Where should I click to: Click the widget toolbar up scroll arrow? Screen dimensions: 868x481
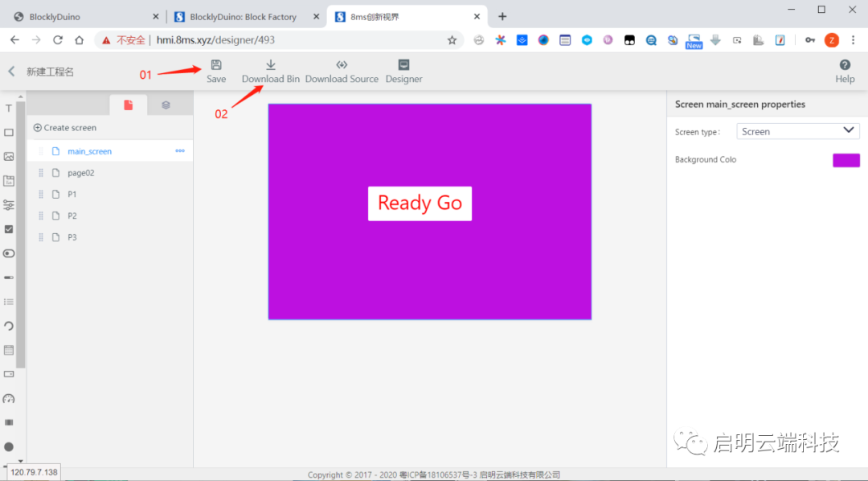click(20, 97)
